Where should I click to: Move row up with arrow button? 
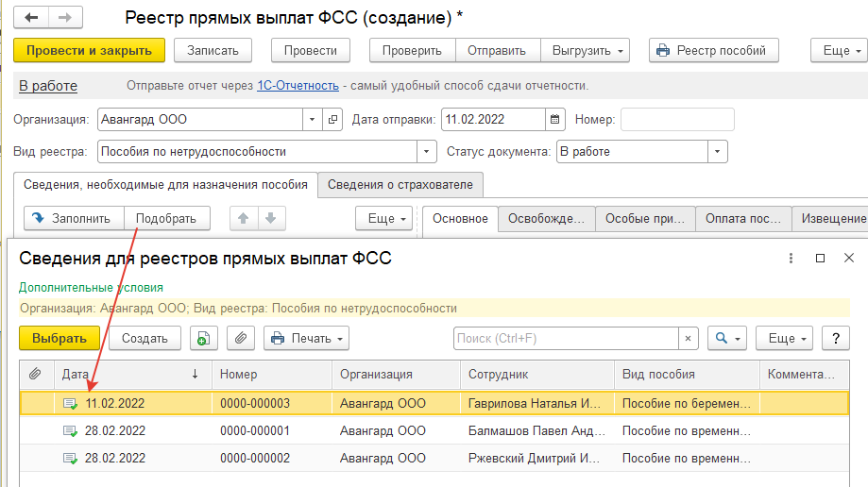244,218
